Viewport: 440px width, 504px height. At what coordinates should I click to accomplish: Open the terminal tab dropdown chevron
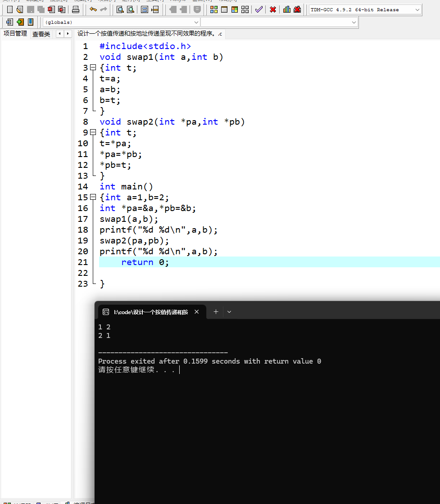coord(229,312)
